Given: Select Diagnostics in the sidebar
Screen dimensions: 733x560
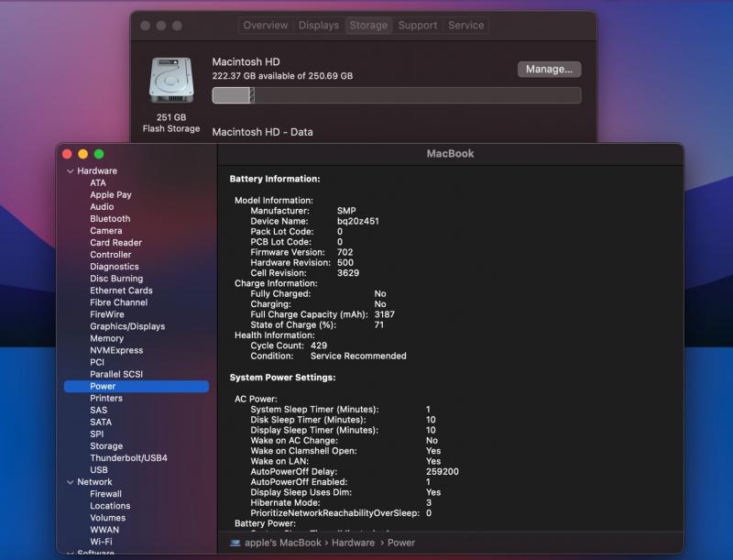Looking at the screenshot, I should click(115, 267).
